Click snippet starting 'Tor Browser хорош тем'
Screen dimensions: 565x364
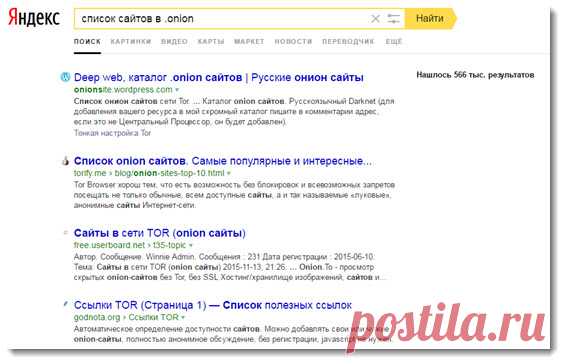coord(234,195)
